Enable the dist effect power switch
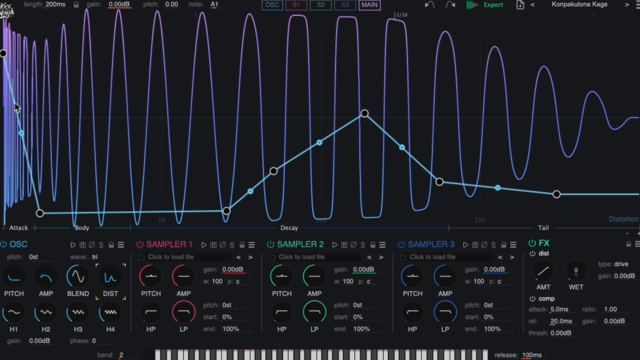 click(x=532, y=253)
